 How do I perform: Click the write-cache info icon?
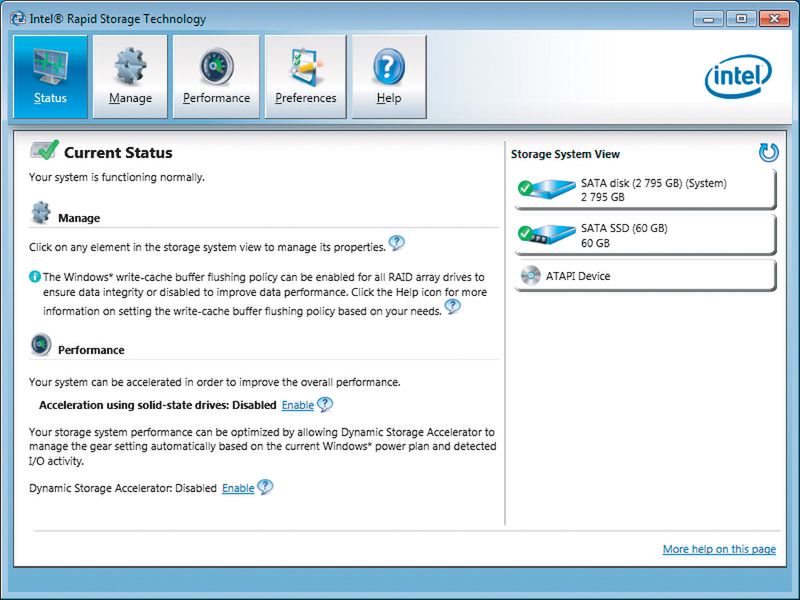35,277
